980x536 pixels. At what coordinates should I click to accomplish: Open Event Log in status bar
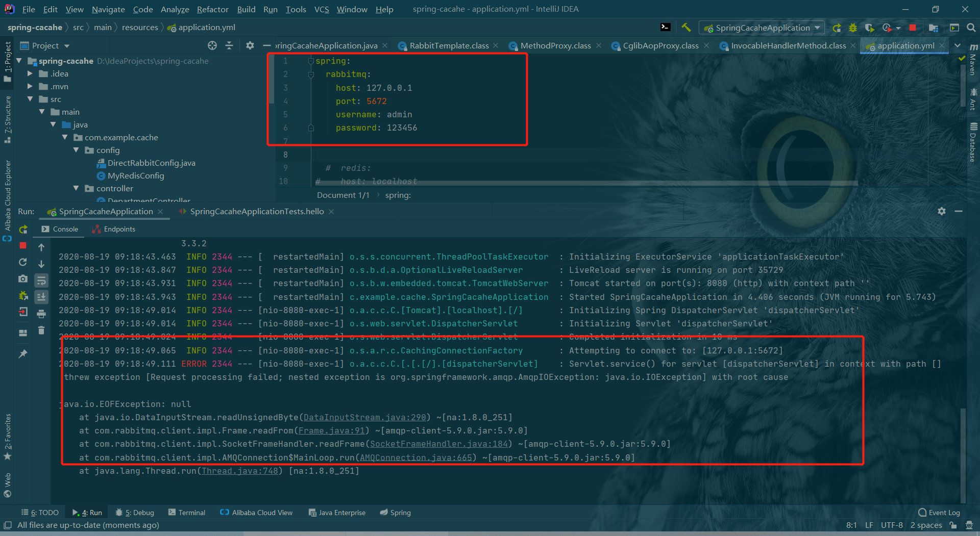939,513
